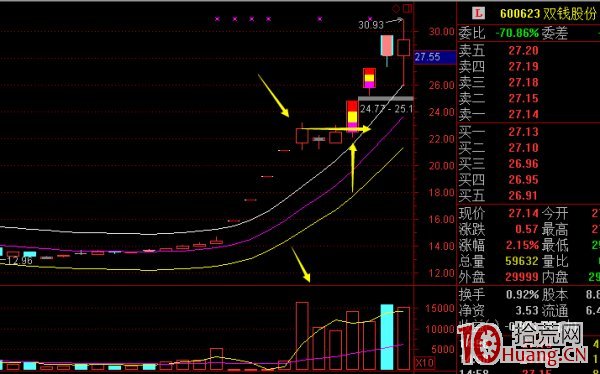Select the latest hollow red candlestick

(403, 48)
